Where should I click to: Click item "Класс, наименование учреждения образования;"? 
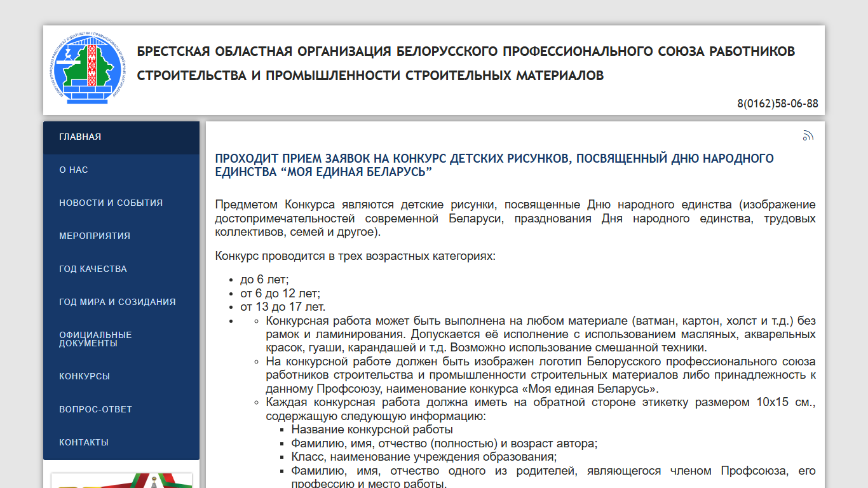pyautogui.click(x=424, y=457)
